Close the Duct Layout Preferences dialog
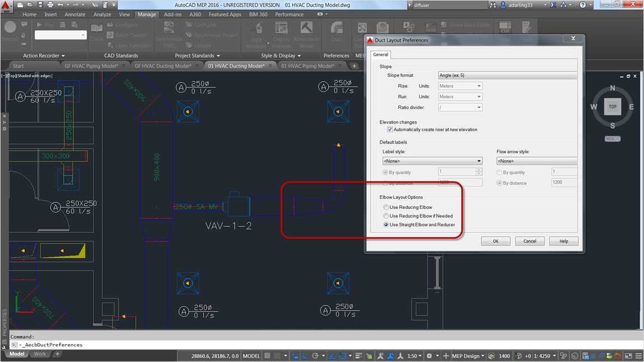Viewport: 644px width, 362px height. tap(574, 38)
